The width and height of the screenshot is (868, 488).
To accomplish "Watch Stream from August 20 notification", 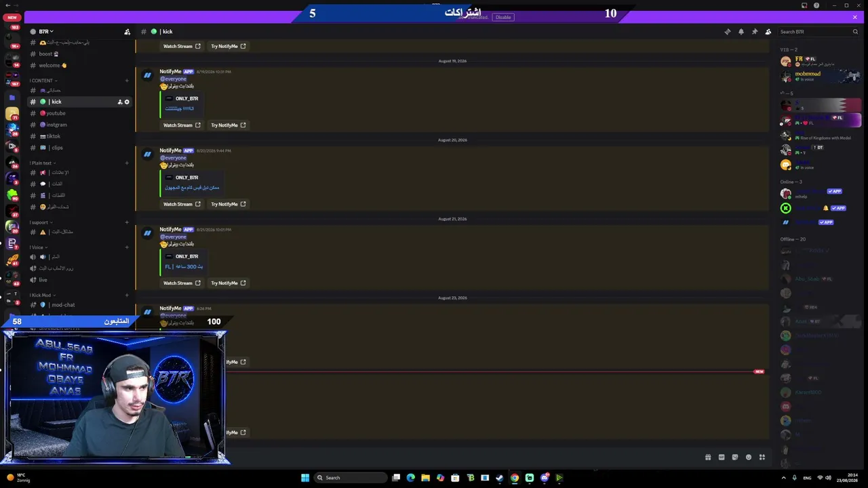I will [x=182, y=204].
